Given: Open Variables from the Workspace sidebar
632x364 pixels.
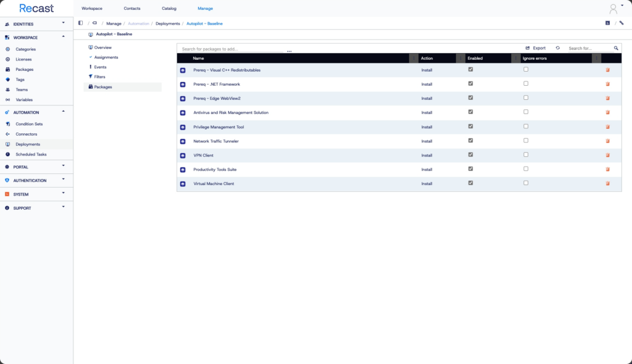Looking at the screenshot, I should pyautogui.click(x=24, y=99).
